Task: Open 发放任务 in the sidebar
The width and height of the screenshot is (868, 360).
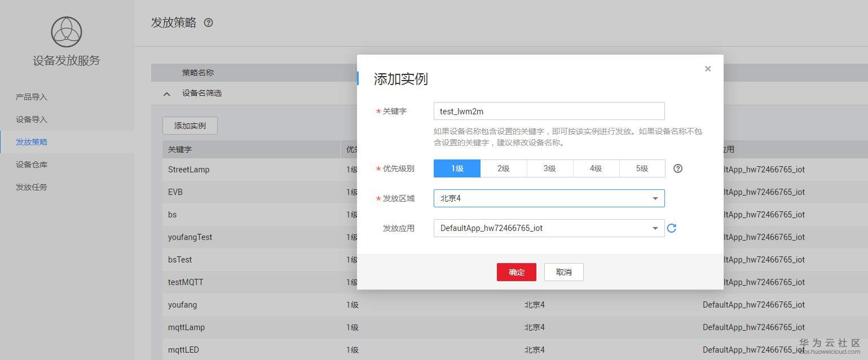Action: click(x=32, y=187)
